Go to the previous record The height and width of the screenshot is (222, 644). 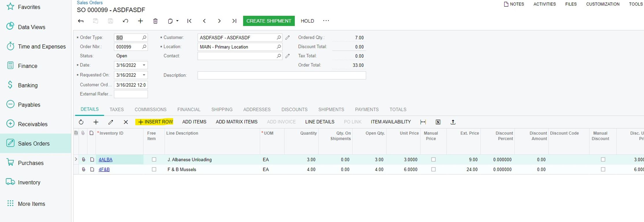(x=204, y=21)
